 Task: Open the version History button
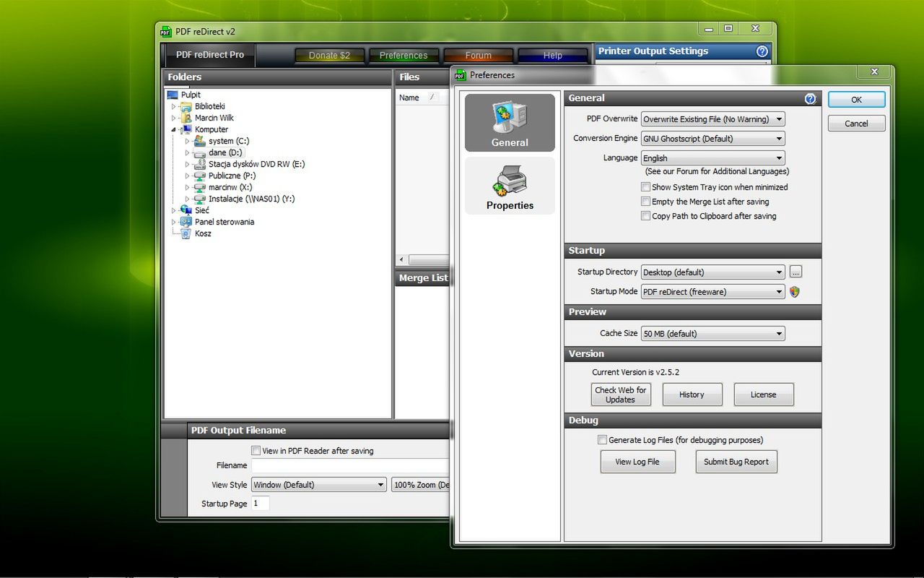point(692,394)
